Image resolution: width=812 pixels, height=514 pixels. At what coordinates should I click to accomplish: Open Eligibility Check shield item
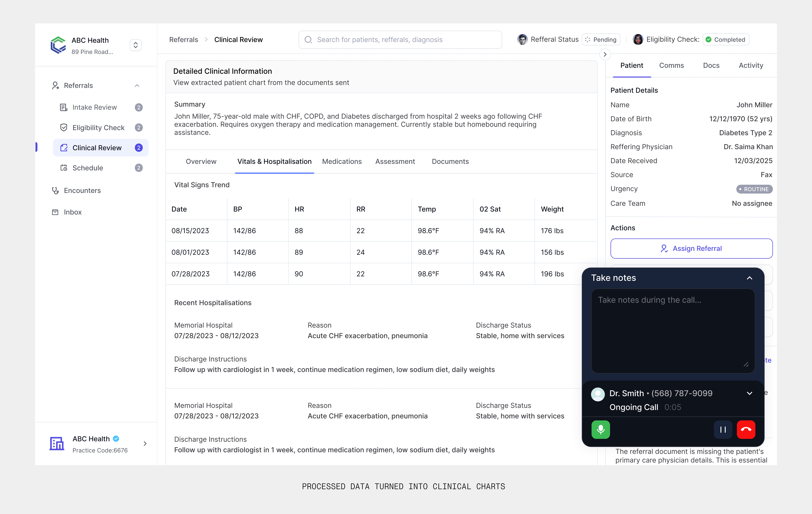click(98, 127)
